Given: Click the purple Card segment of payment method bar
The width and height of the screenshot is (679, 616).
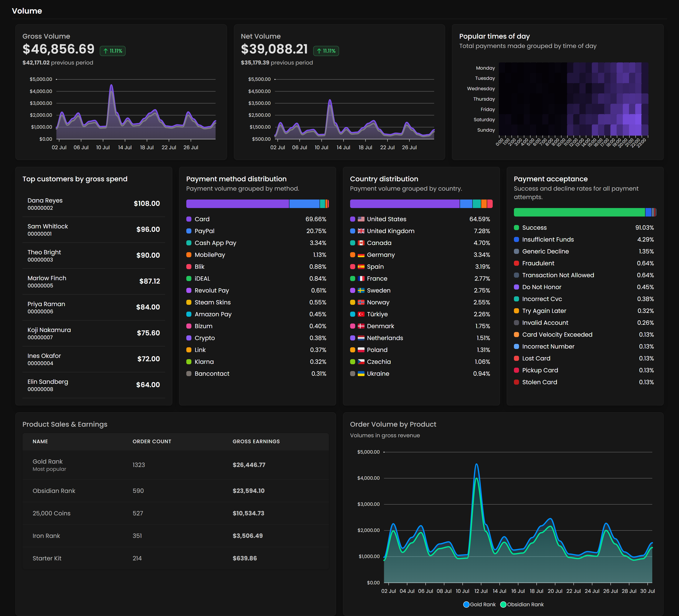Looking at the screenshot, I should [237, 204].
